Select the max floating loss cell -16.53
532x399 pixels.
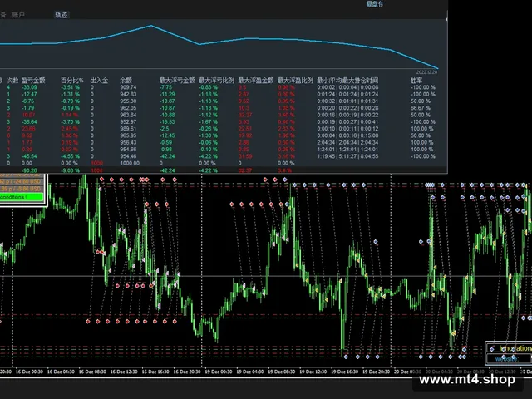[x=167, y=122]
